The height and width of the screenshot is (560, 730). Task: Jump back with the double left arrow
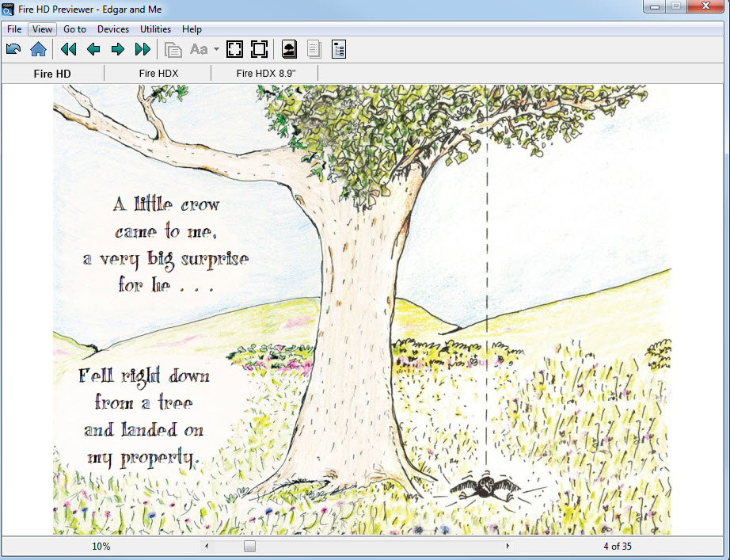69,50
